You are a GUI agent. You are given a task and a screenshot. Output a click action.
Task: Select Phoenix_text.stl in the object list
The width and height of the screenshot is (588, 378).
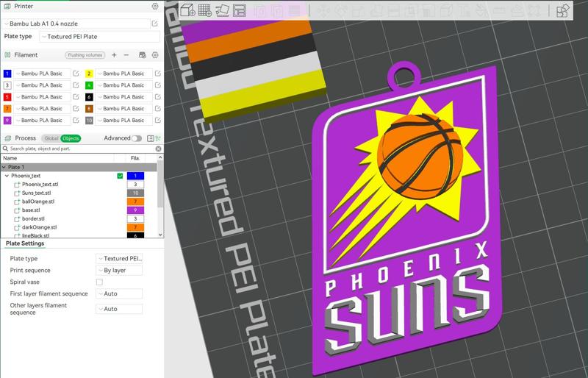coord(40,185)
